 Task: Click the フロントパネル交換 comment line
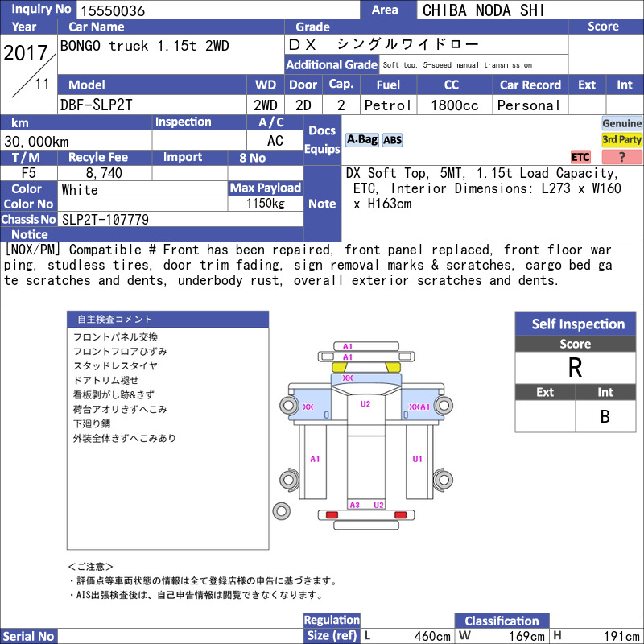pyautogui.click(x=115, y=337)
